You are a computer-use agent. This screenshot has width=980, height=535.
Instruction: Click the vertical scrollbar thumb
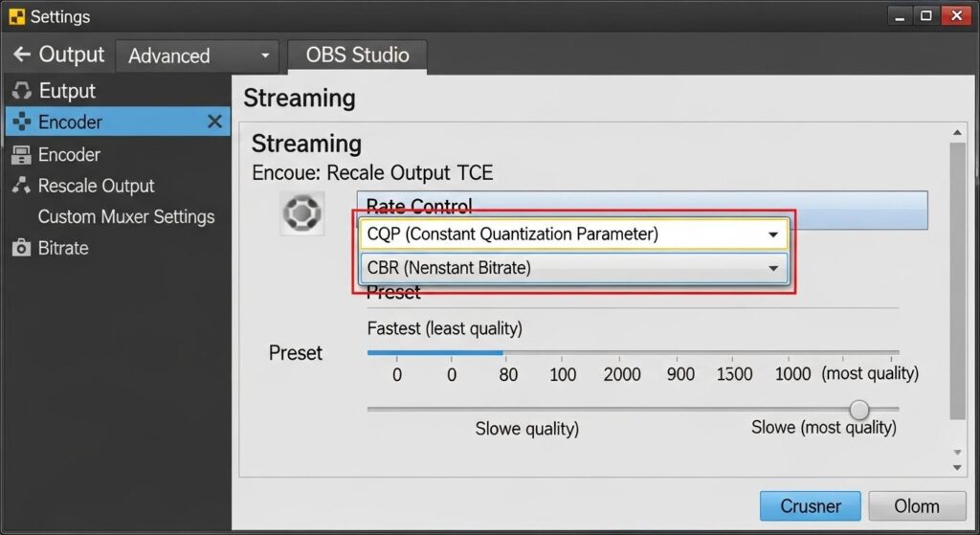pos(957,281)
